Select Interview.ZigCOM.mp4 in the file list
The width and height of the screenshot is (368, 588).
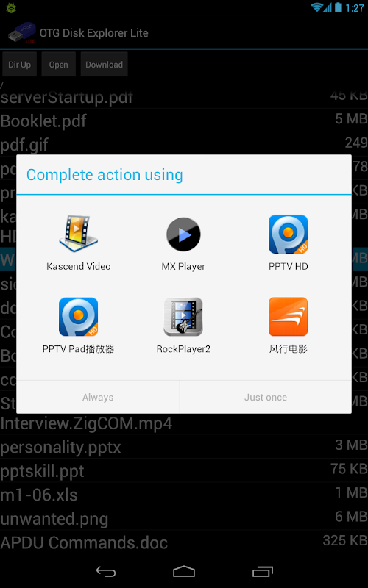tap(184, 423)
